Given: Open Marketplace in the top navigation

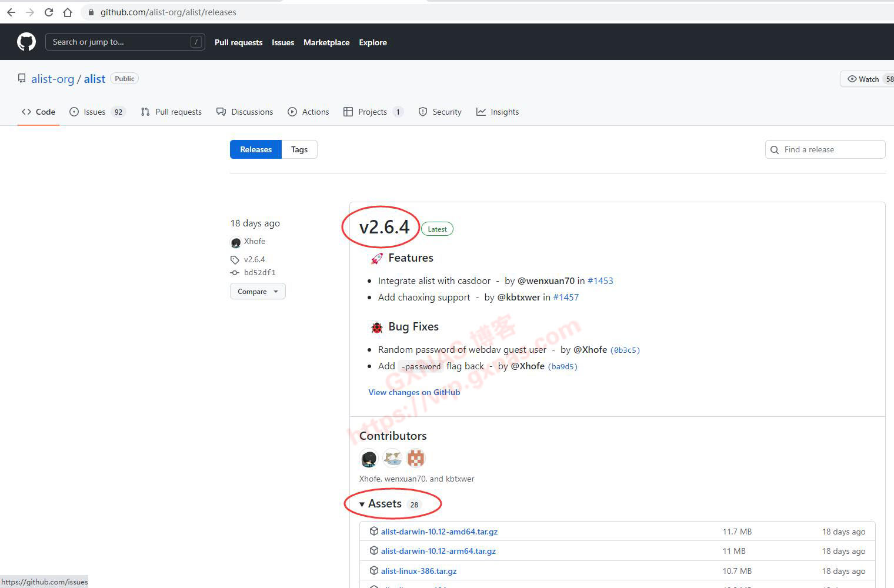Looking at the screenshot, I should tap(326, 42).
